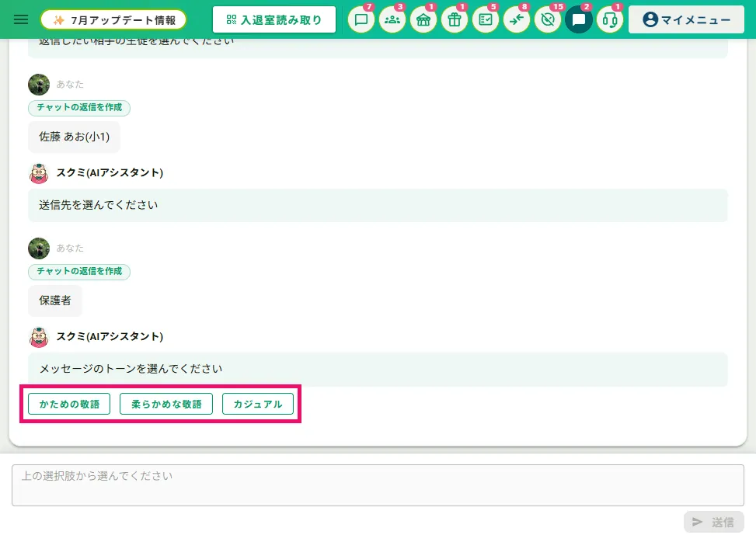Open 7月アップデート情報 announcement

point(113,19)
